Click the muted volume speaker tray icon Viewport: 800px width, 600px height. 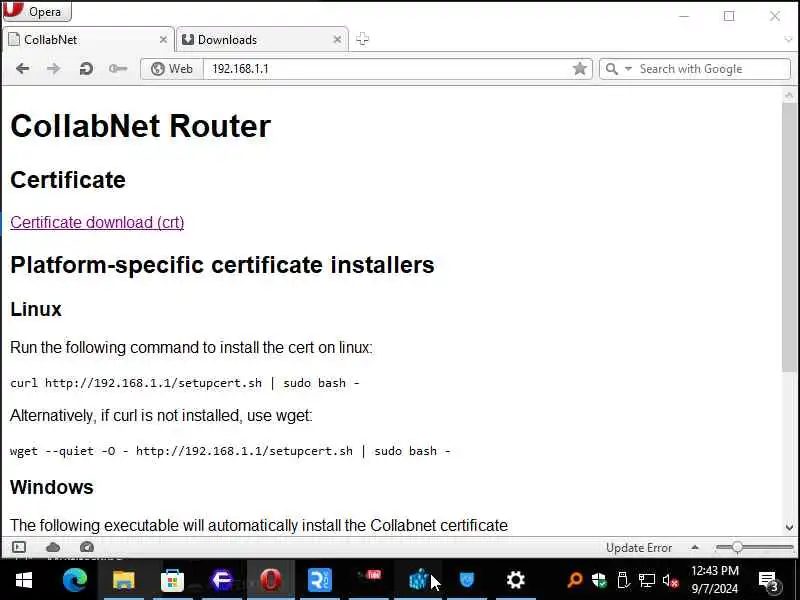[670, 580]
